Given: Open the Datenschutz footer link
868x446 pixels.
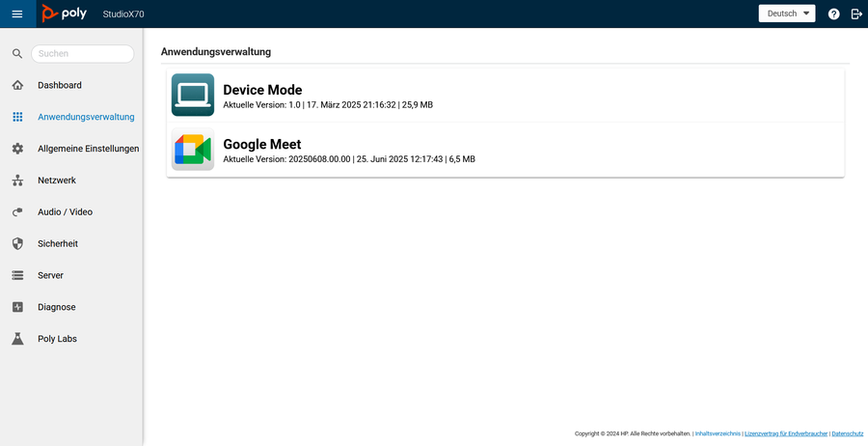Looking at the screenshot, I should click(x=847, y=433).
